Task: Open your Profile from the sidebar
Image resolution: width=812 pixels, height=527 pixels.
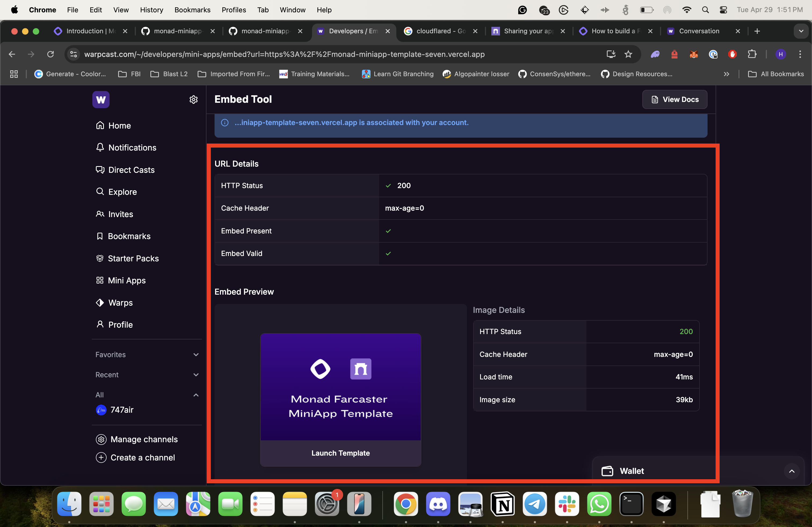Action: 120,324
